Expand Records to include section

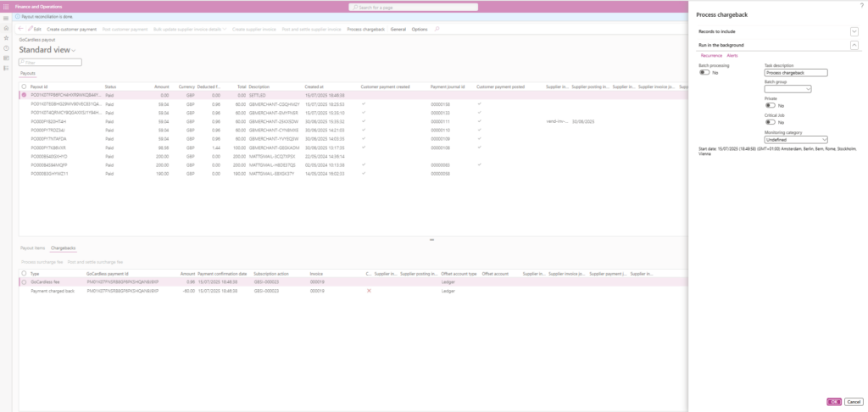tap(854, 31)
